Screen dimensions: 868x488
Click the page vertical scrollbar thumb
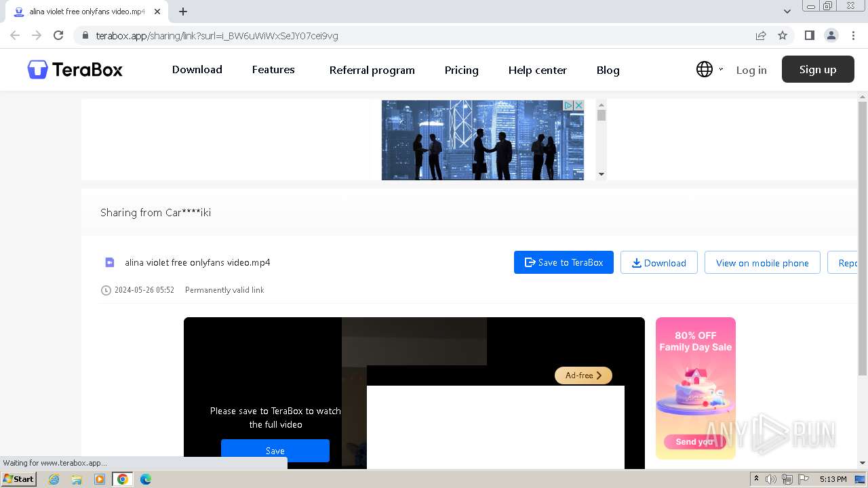click(863, 239)
